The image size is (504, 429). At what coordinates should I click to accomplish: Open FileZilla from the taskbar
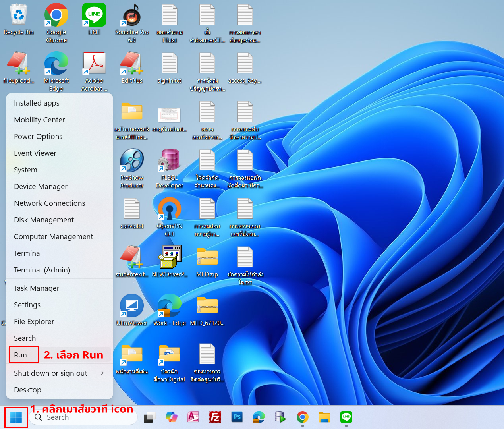215,417
